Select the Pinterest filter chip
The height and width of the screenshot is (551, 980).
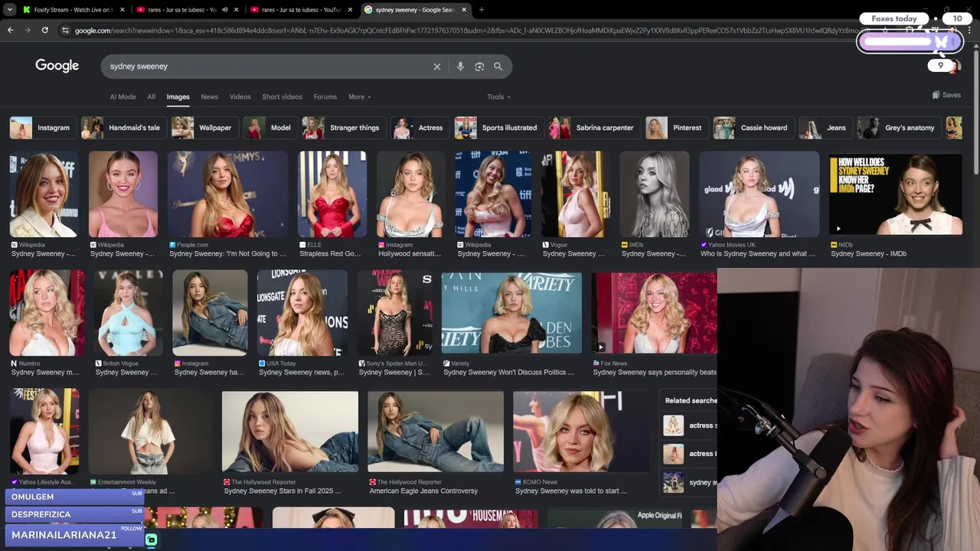(676, 128)
